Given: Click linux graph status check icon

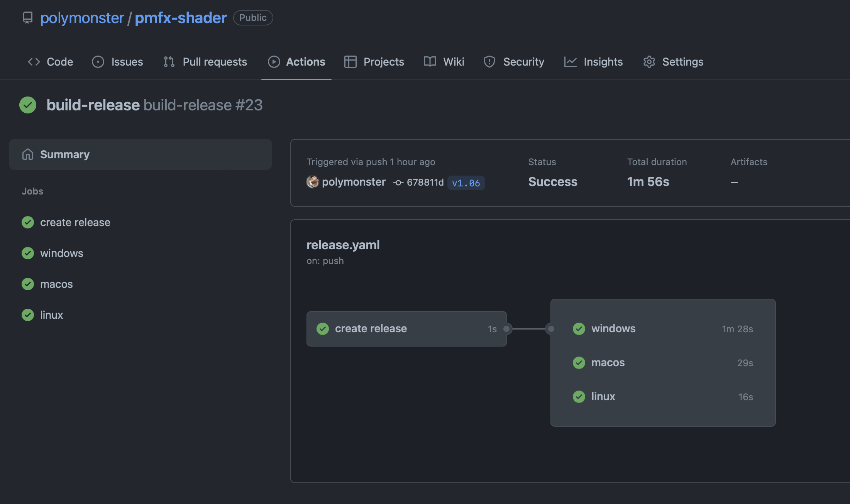Looking at the screenshot, I should (579, 397).
